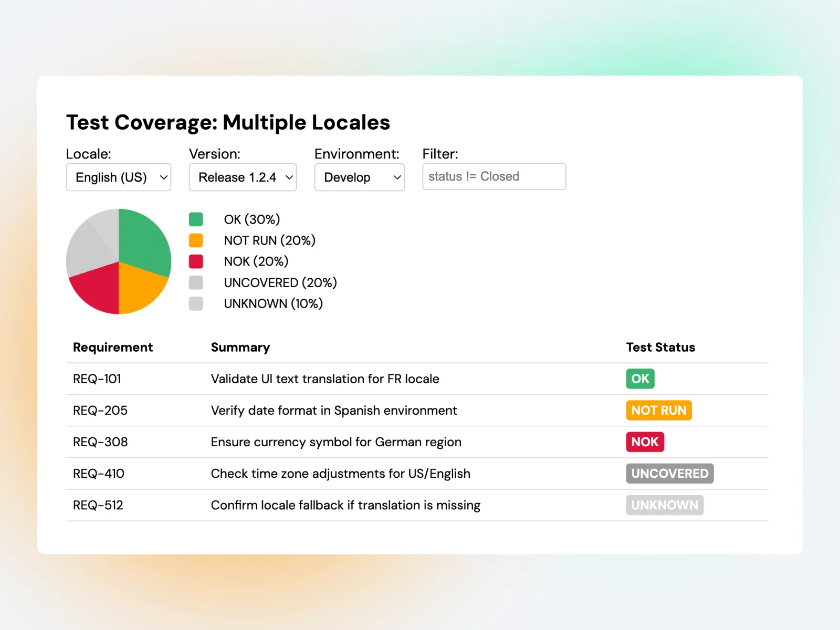This screenshot has height=630, width=840.
Task: Open requirement REQ-308 about currency symbols
Action: [x=100, y=442]
